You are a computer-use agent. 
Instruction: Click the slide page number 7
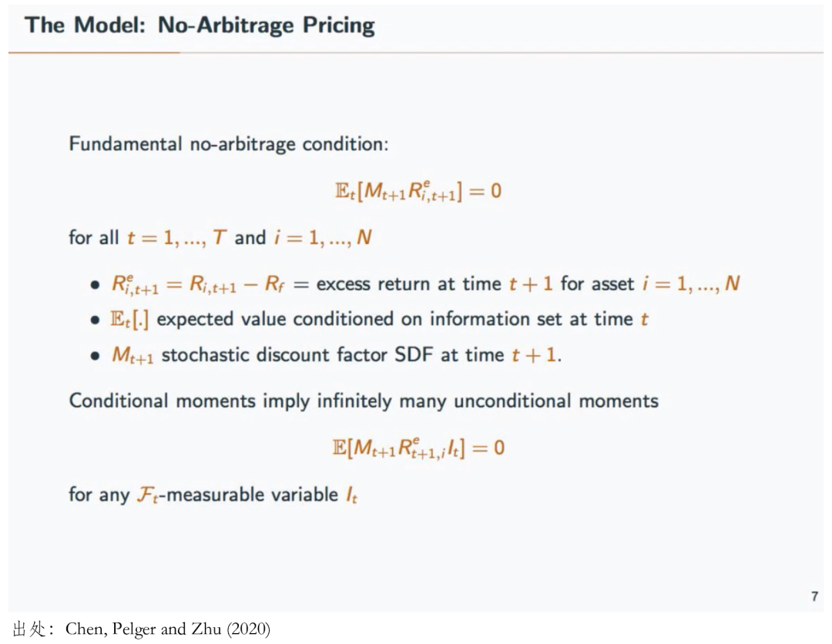814,596
